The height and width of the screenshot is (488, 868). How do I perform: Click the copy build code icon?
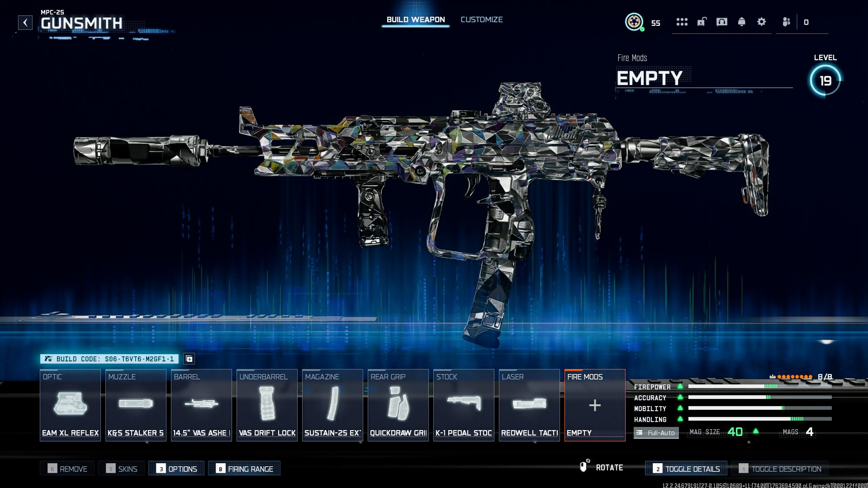189,359
